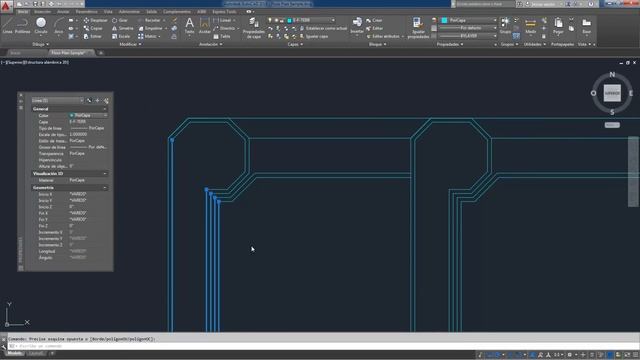The width and height of the screenshot is (640, 360).
Task: Click the N direction on the ViewCube compass
Action: 612,74
